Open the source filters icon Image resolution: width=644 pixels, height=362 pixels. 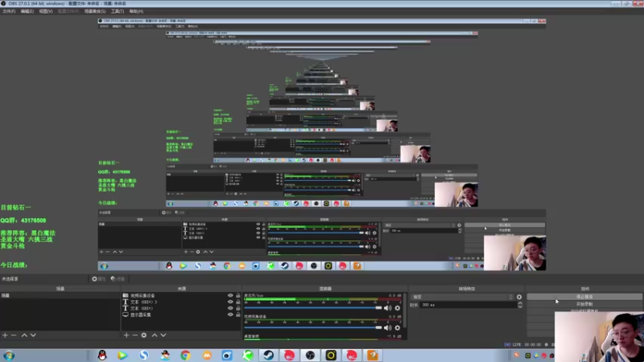click(118, 278)
